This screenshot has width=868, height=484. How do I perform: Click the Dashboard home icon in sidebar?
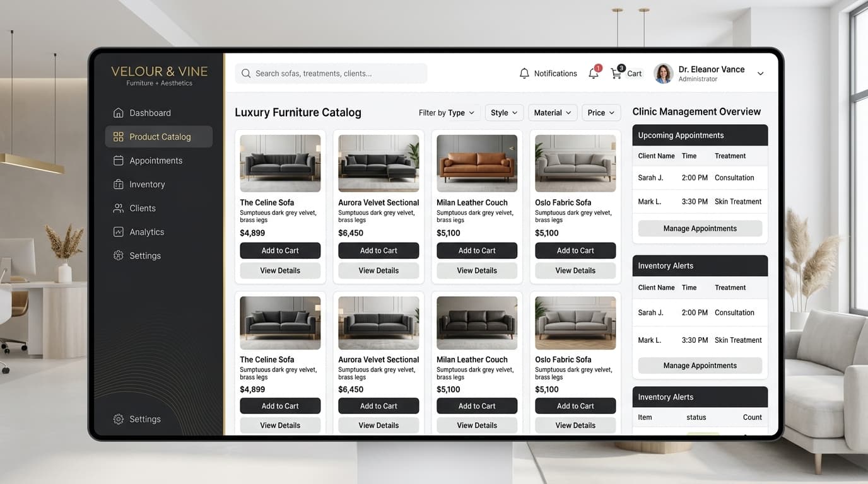[118, 113]
